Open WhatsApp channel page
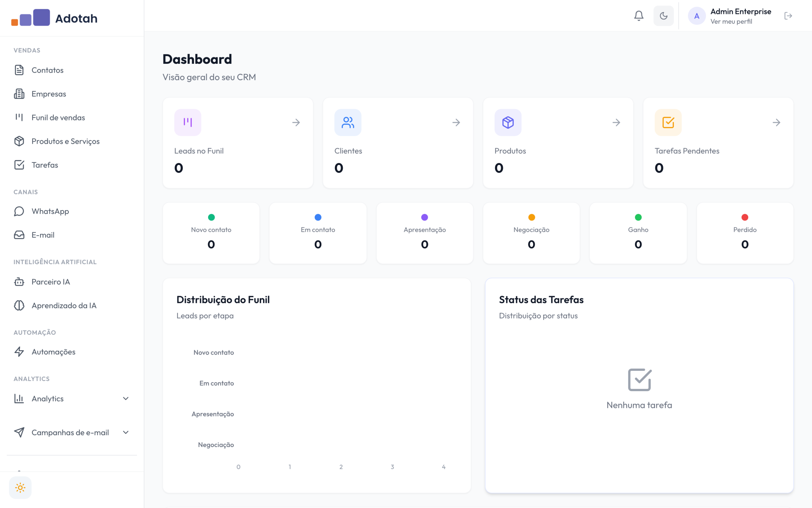 click(x=72, y=211)
